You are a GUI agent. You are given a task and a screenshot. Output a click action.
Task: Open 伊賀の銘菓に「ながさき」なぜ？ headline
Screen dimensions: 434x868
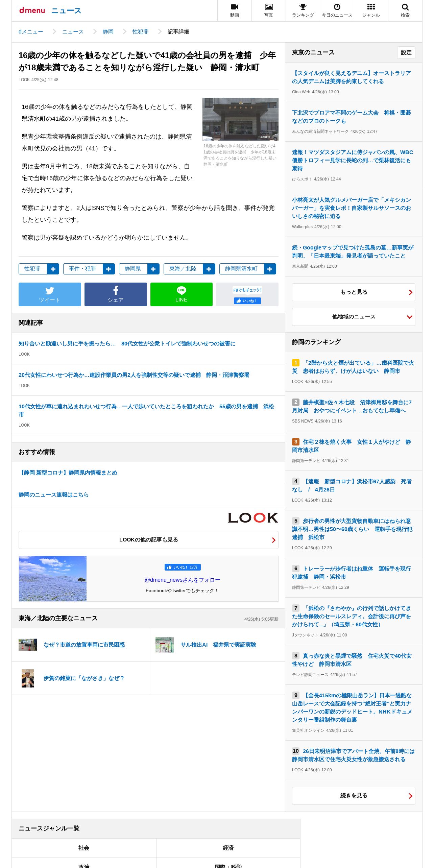[84, 678]
